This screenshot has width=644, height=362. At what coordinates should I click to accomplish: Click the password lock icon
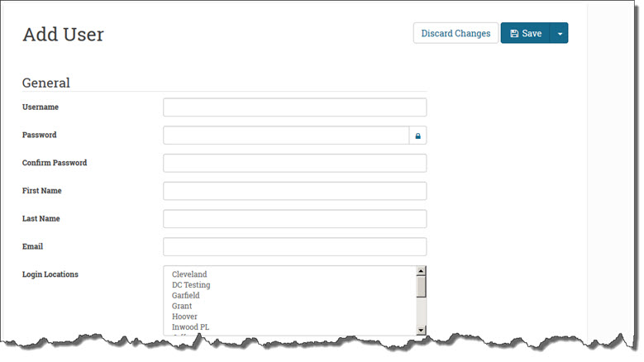point(417,136)
